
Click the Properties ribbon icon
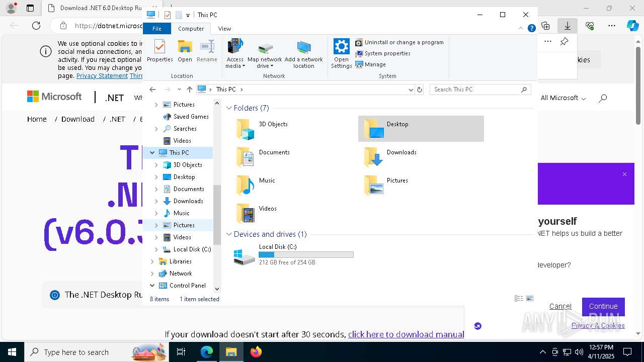point(159,51)
